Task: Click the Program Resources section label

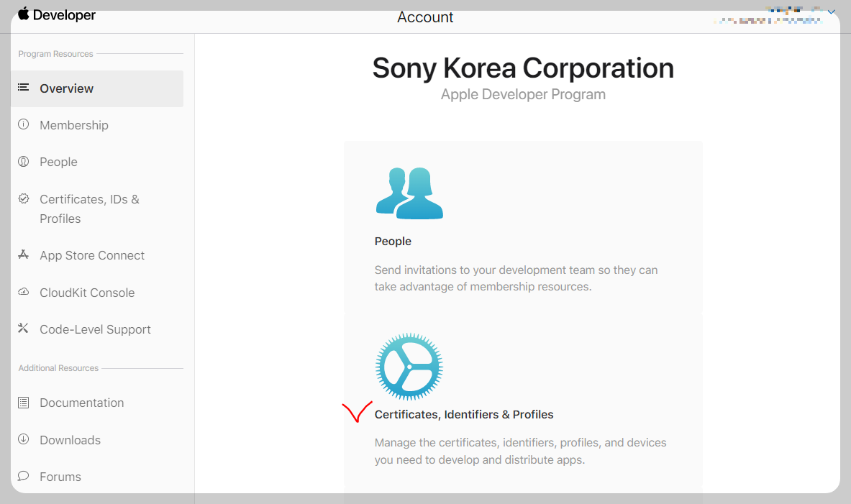Action: click(x=56, y=54)
